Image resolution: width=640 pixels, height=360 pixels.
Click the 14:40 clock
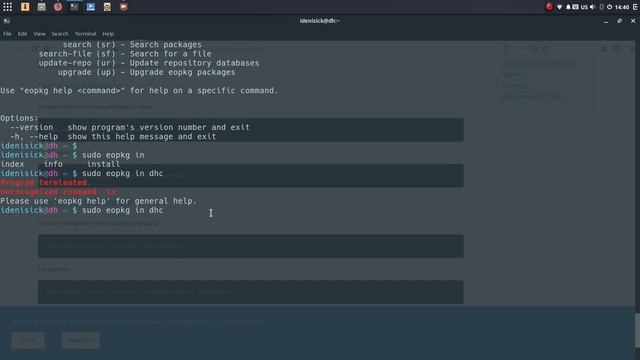click(622, 7)
